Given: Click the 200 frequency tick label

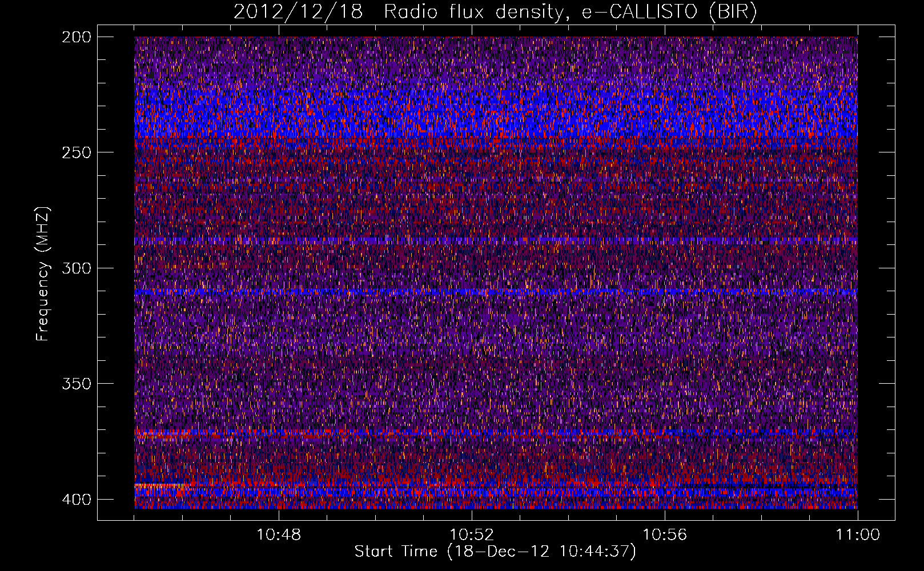Looking at the screenshot, I should (76, 37).
